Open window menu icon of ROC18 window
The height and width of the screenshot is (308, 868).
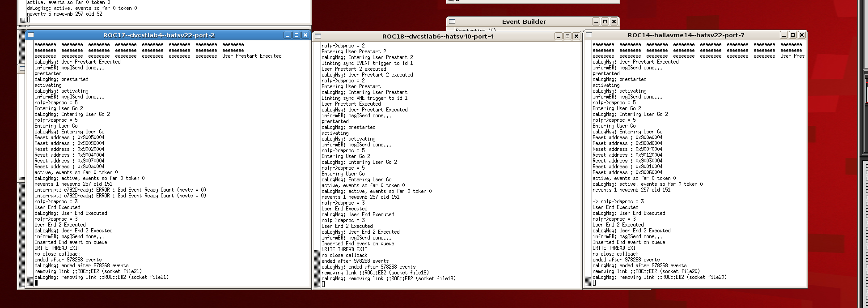(318, 36)
